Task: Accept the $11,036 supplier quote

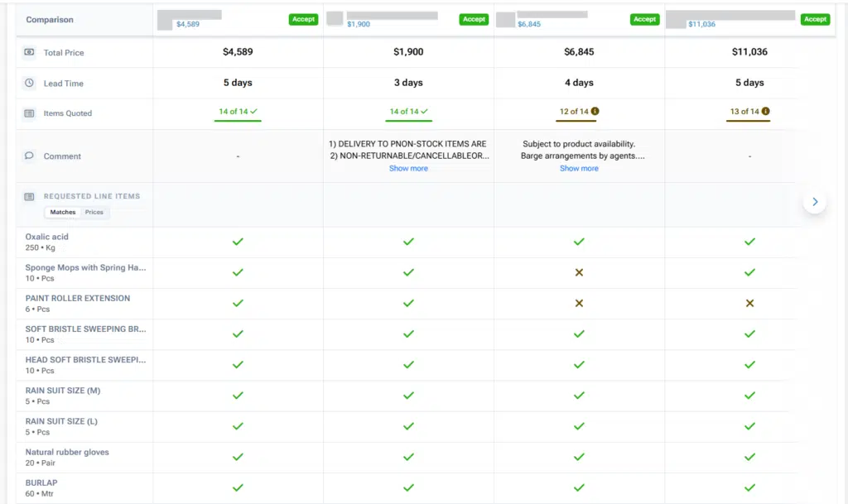Action: pos(815,19)
